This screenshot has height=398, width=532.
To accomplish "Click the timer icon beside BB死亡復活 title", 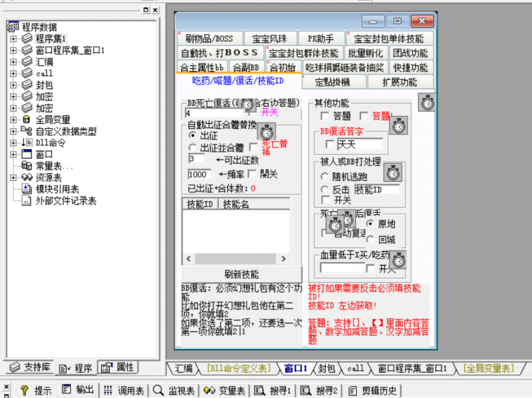I will click(x=247, y=104).
